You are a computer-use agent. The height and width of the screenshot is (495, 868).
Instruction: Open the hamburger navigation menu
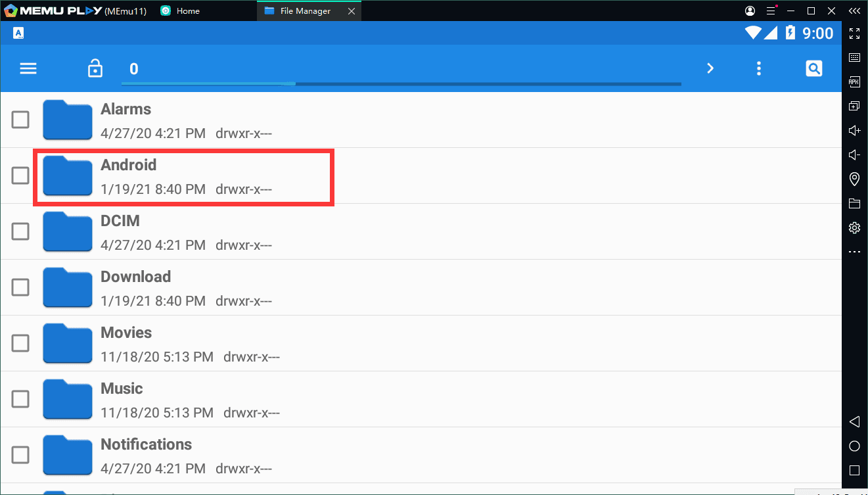tap(28, 68)
